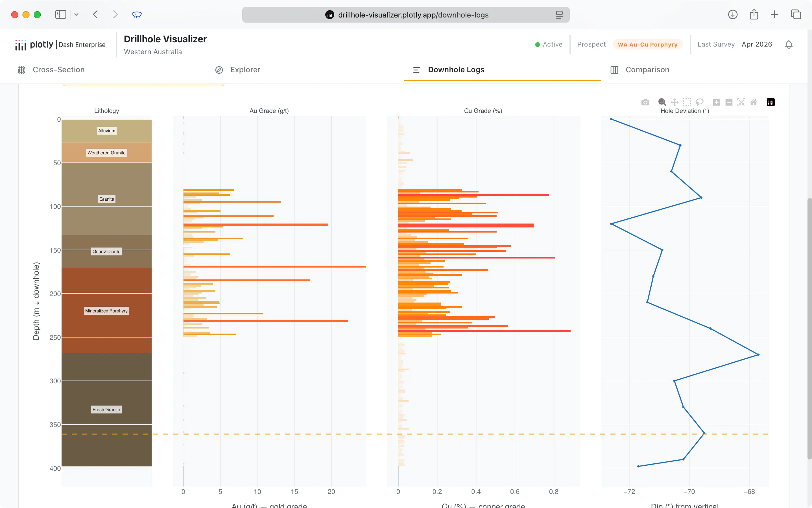Viewport: 812px width, 508px height.
Task: Click the Drillhole Visualizer title
Action: pyautogui.click(x=165, y=39)
